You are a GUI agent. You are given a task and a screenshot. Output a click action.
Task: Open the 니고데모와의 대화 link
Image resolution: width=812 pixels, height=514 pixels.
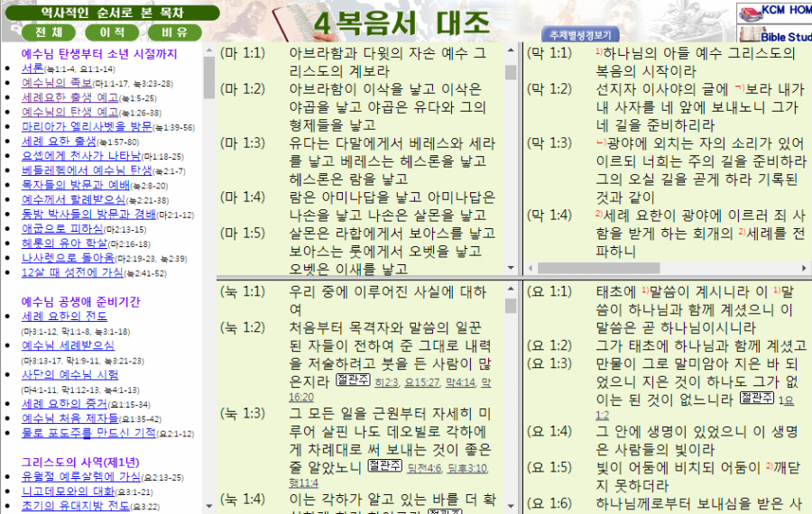(69, 491)
